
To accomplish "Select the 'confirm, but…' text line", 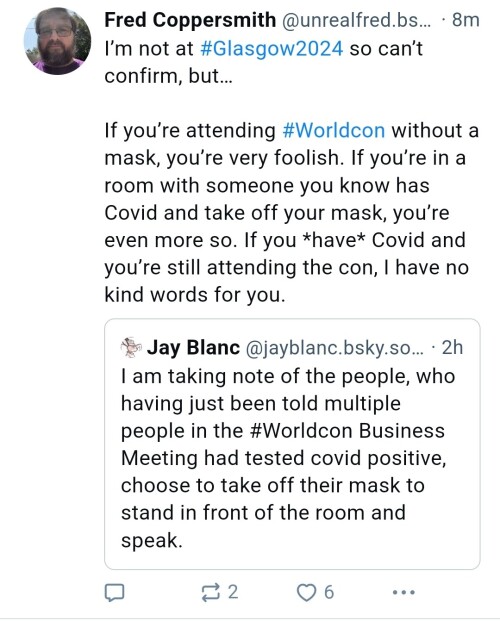I will point(168,76).
